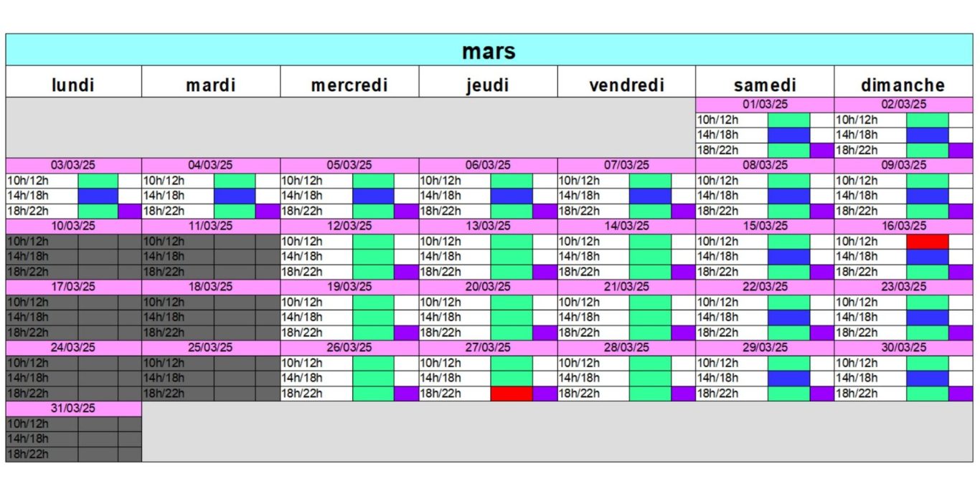Select the 18h/22h label under 07/03/25
980x494 pixels.
pyautogui.click(x=577, y=211)
